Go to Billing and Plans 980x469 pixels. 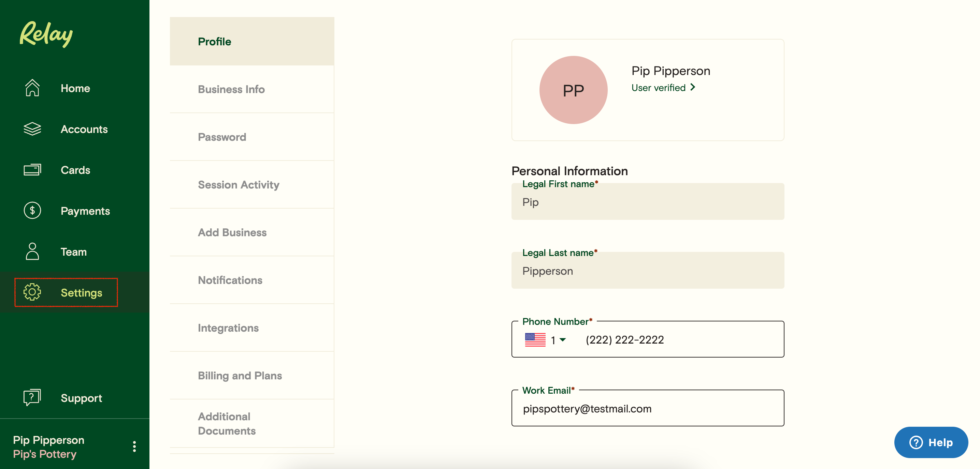click(x=240, y=376)
